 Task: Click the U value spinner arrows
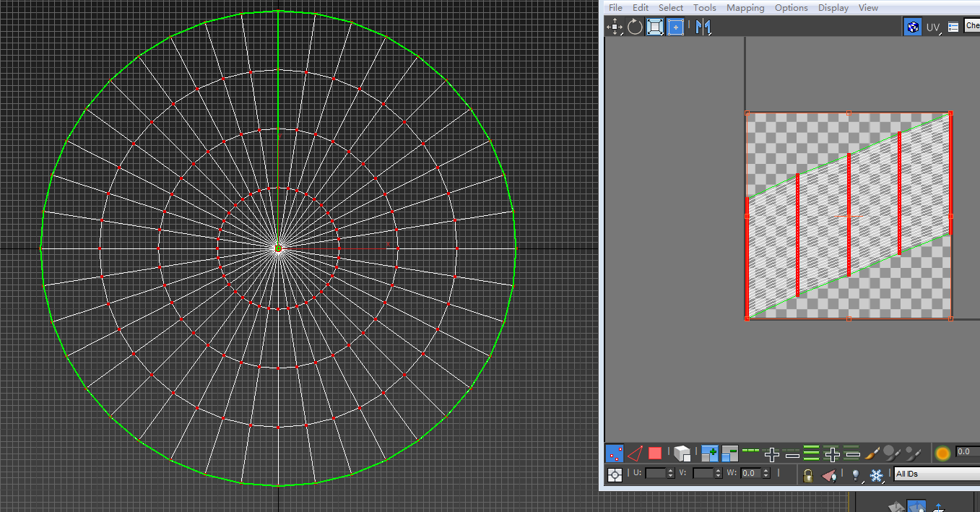[x=671, y=473]
